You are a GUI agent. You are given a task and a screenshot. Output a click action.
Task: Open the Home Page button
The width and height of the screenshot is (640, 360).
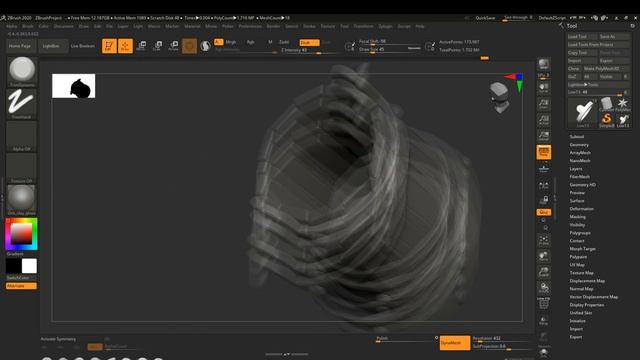(x=20, y=46)
